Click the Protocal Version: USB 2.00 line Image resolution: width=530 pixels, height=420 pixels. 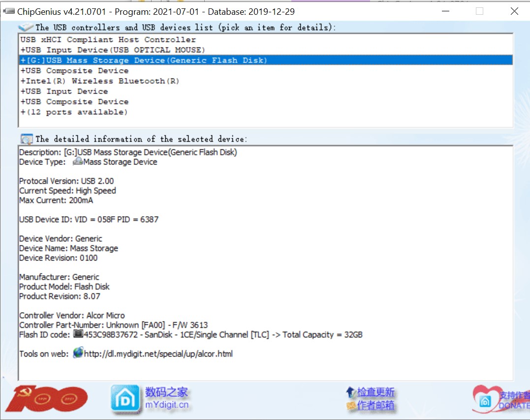(66, 181)
